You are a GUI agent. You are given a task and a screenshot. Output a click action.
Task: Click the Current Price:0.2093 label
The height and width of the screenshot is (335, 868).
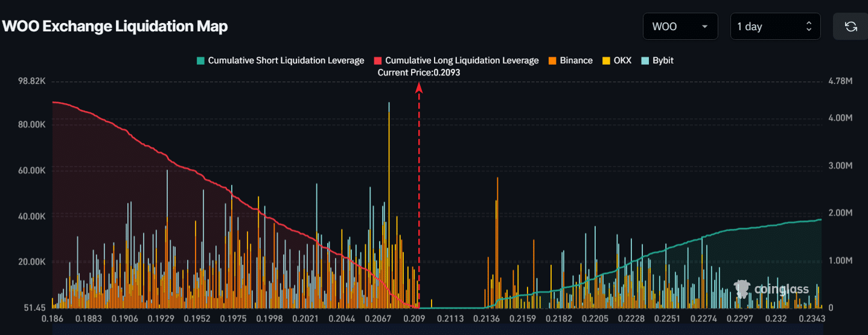click(x=419, y=72)
